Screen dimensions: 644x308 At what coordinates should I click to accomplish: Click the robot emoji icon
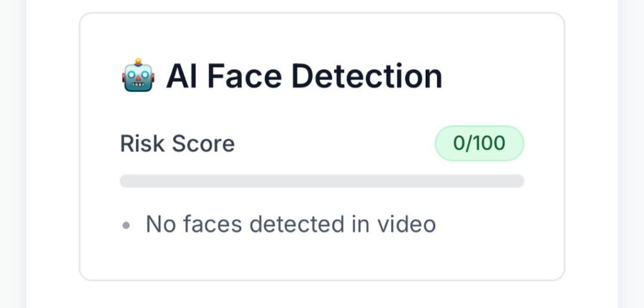[137, 77]
